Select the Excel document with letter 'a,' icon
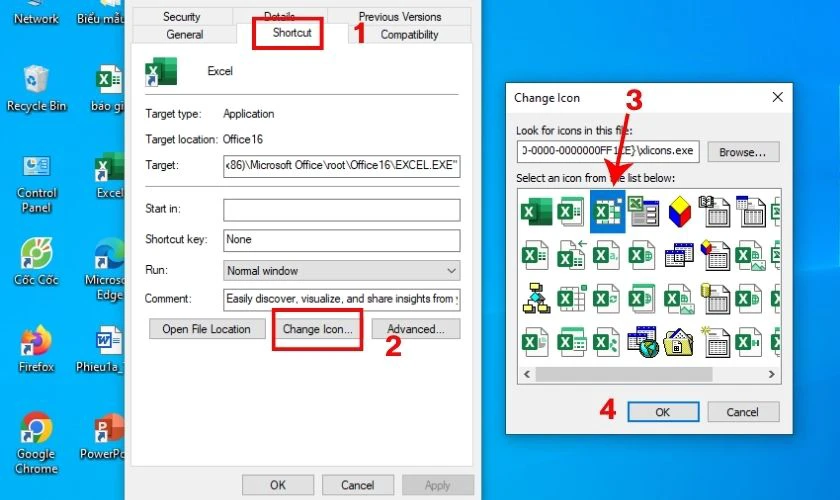 pyautogui.click(x=606, y=255)
